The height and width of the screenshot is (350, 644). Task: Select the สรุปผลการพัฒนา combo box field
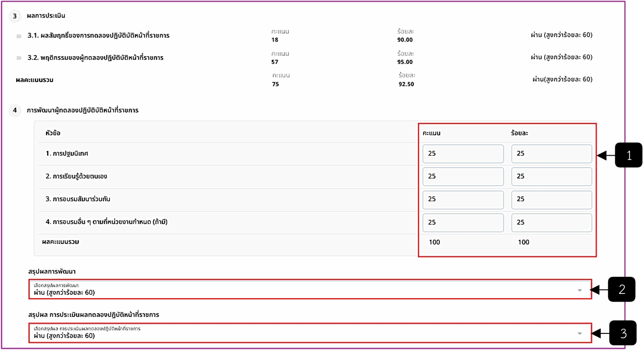(310, 289)
